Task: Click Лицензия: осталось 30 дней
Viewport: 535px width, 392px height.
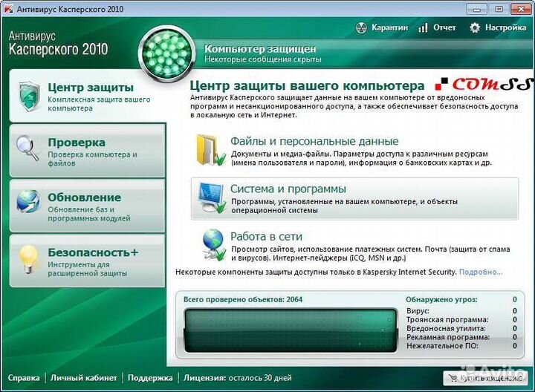Action: click(x=238, y=378)
